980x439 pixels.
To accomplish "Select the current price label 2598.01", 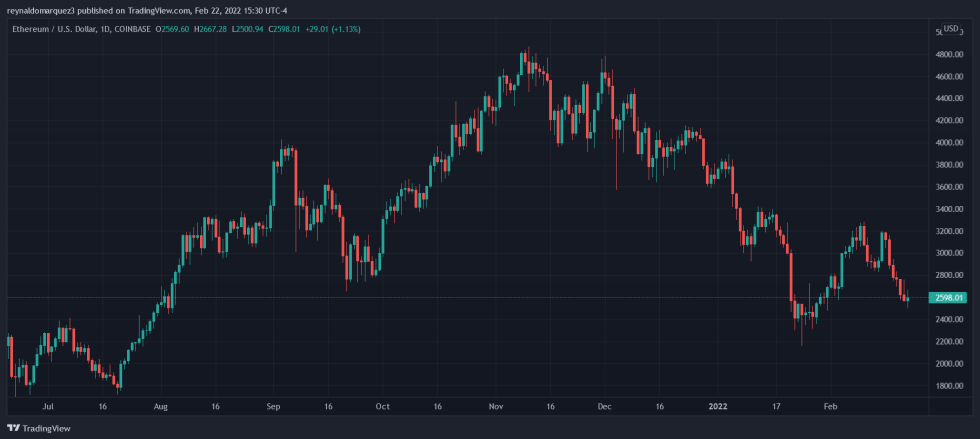I will tap(948, 298).
